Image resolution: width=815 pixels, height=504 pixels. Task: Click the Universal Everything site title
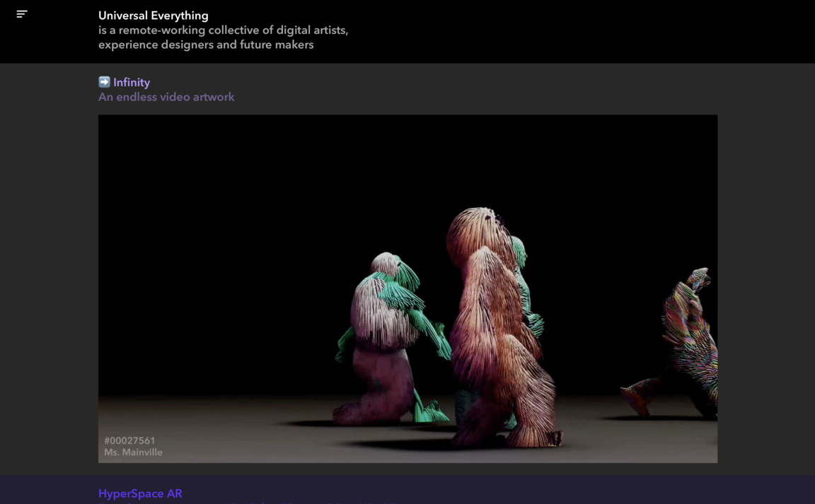tap(154, 16)
